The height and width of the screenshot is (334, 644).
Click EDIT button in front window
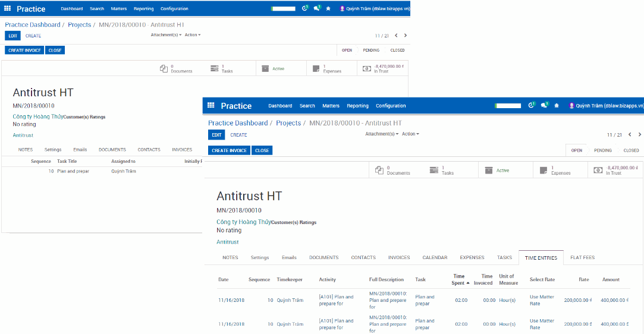coord(216,135)
